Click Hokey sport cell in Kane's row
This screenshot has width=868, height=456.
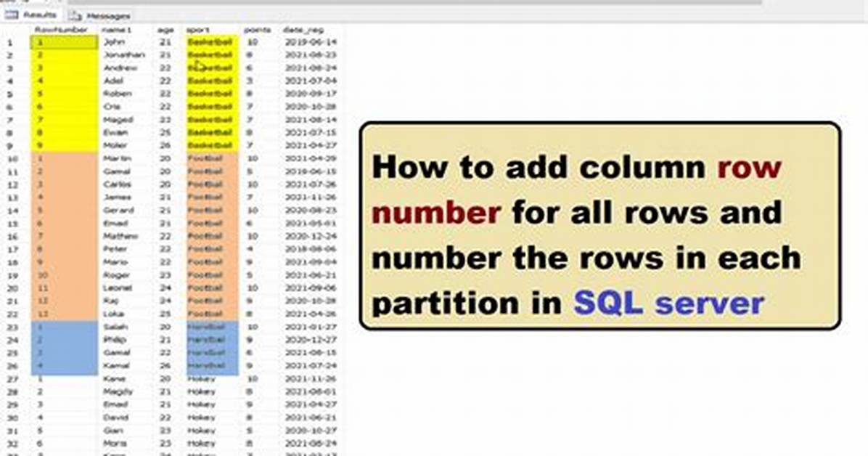pos(200,379)
